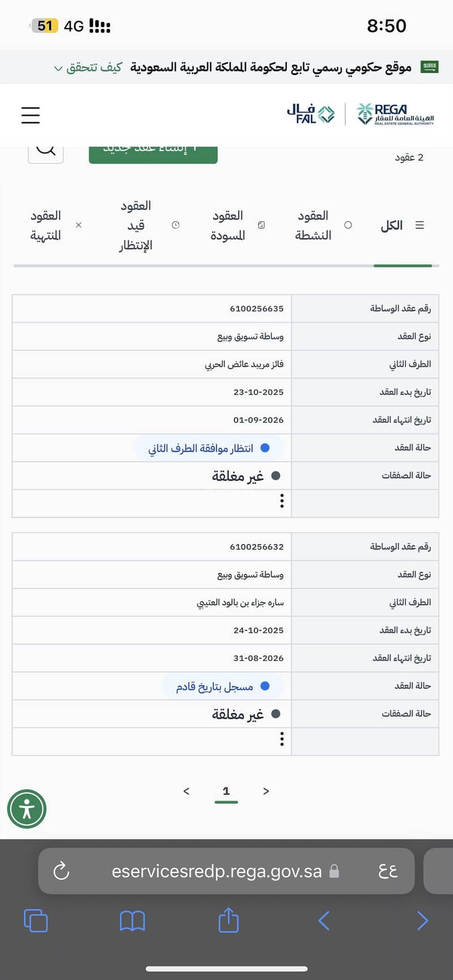Expand the كيف تتحقق verification dropdown

click(88, 67)
